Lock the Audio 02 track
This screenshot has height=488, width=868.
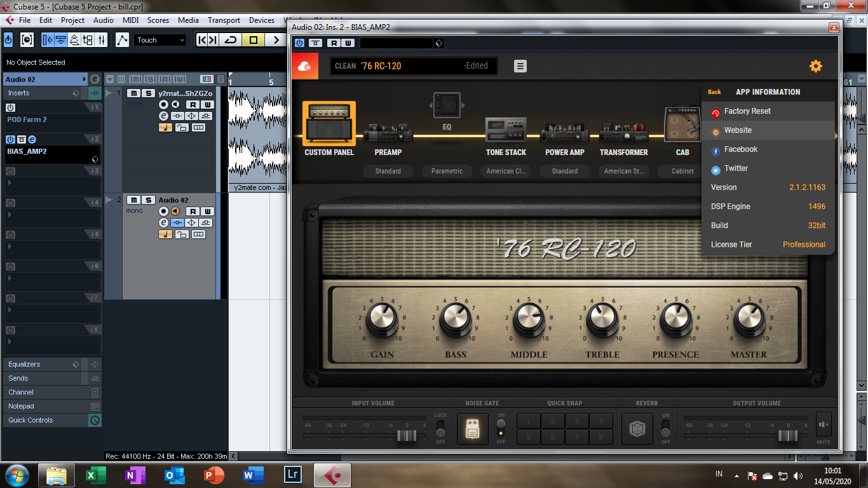182,234
